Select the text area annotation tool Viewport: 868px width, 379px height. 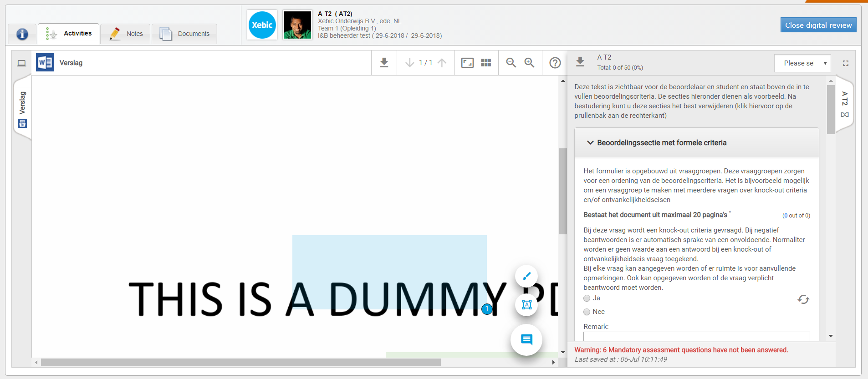coord(526,305)
